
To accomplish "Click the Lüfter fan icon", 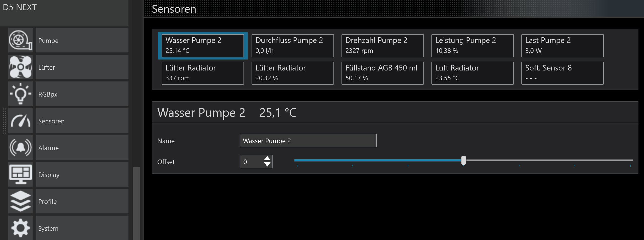I will click(20, 67).
